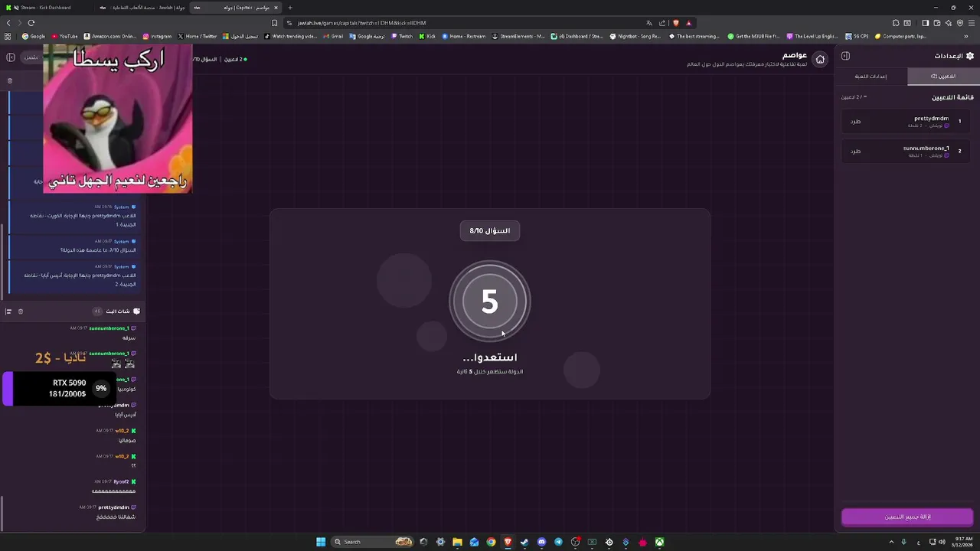Click the trash icon in شات البث header
This screenshot has width=980, height=551.
point(21,311)
